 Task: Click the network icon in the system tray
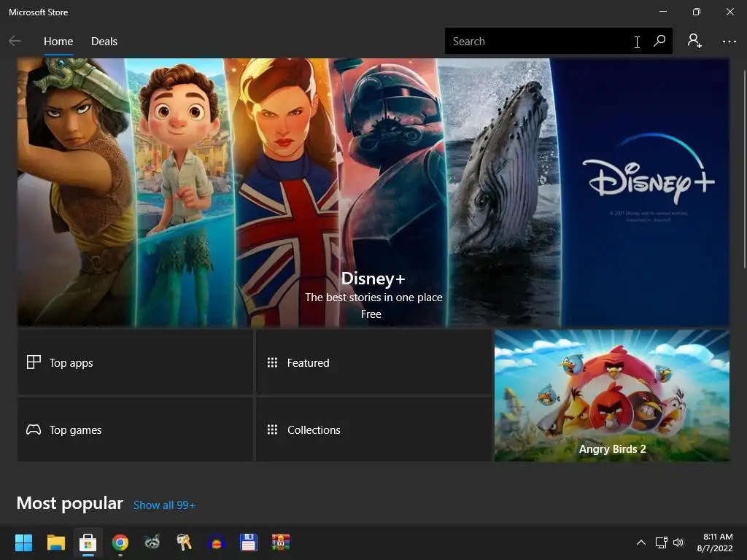tap(661, 542)
